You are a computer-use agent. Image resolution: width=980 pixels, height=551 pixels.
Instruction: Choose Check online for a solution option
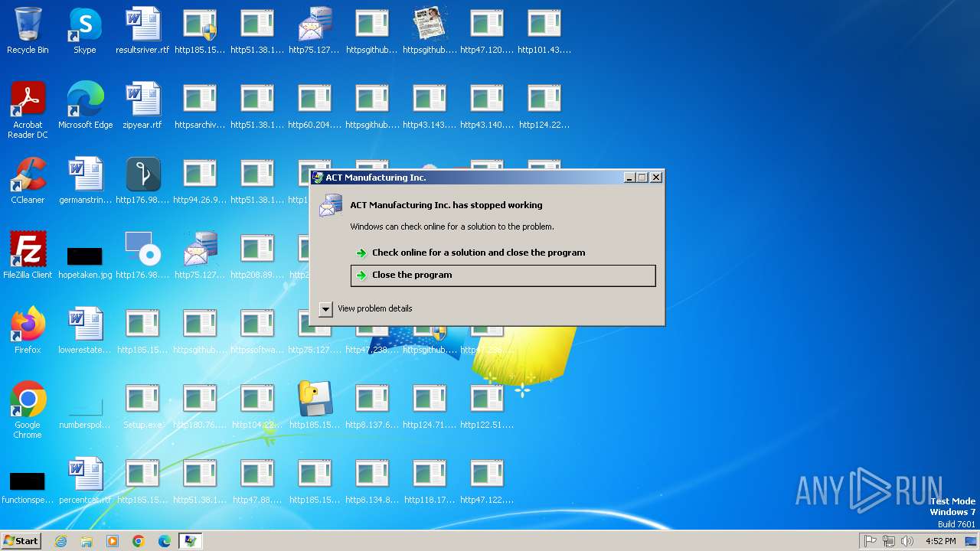coord(478,253)
